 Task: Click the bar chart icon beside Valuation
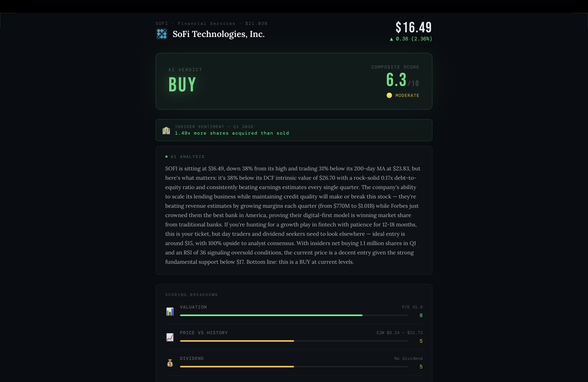click(170, 311)
